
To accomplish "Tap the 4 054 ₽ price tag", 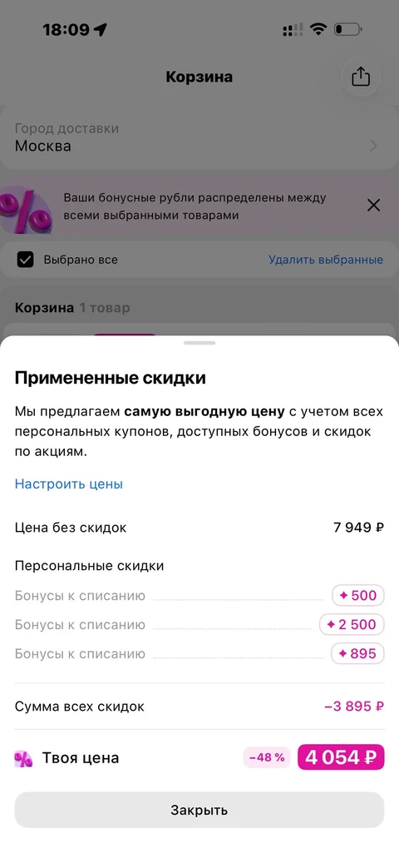I will [x=341, y=757].
